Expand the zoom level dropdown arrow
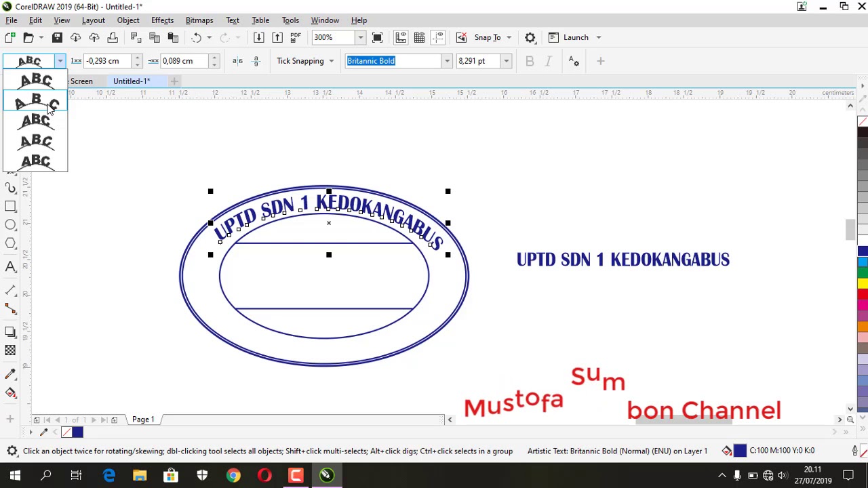868x488 pixels. pyautogui.click(x=361, y=37)
